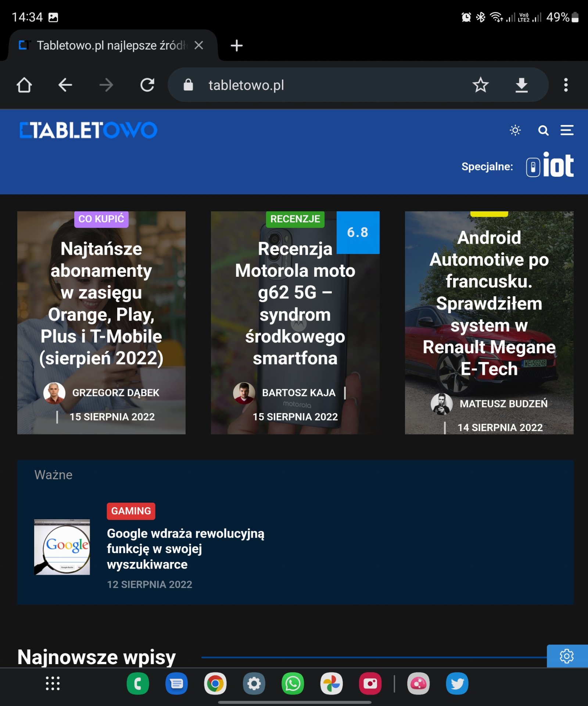The image size is (588, 706).
Task: Open the pink recent app in taskbar
Action: click(419, 684)
